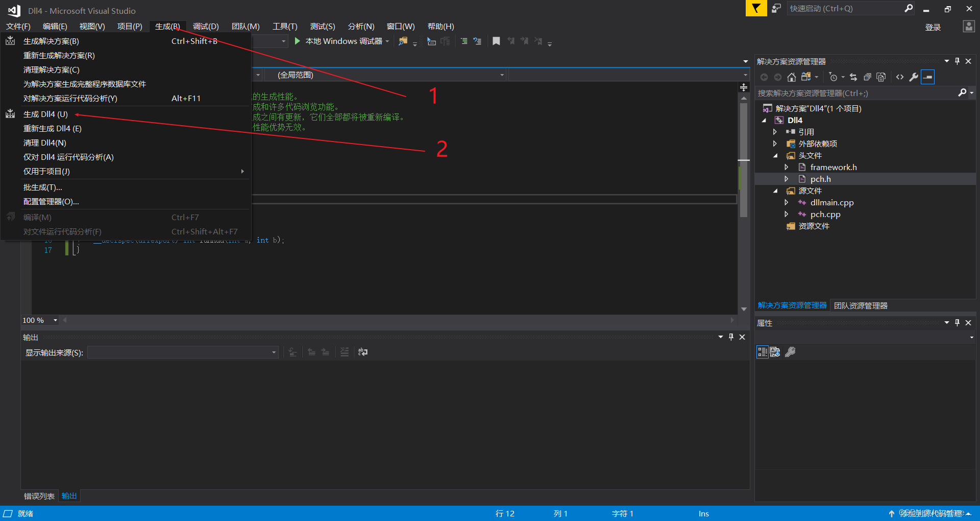Image resolution: width=980 pixels, height=521 pixels.
Task: Click the editor vertical scrollbar thumb
Action: (x=744, y=160)
